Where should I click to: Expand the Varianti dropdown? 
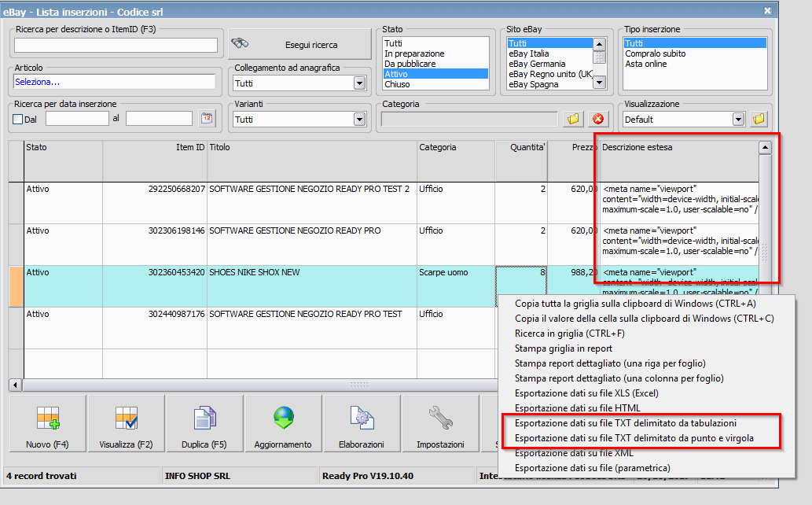pyautogui.click(x=359, y=120)
